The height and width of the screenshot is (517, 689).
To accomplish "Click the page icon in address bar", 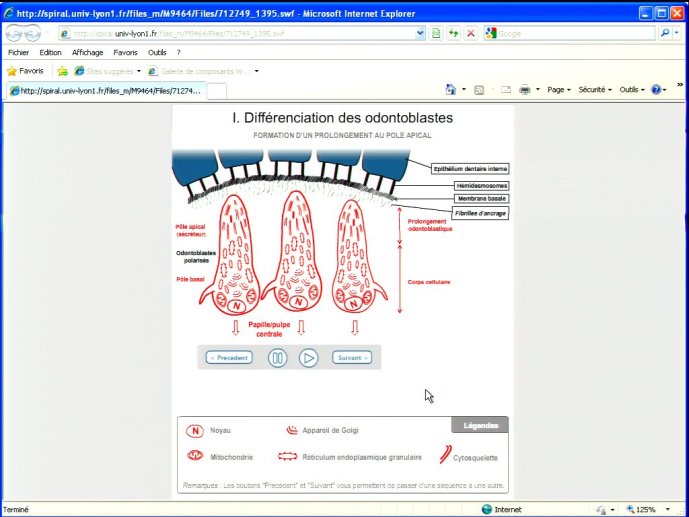I will click(x=65, y=33).
